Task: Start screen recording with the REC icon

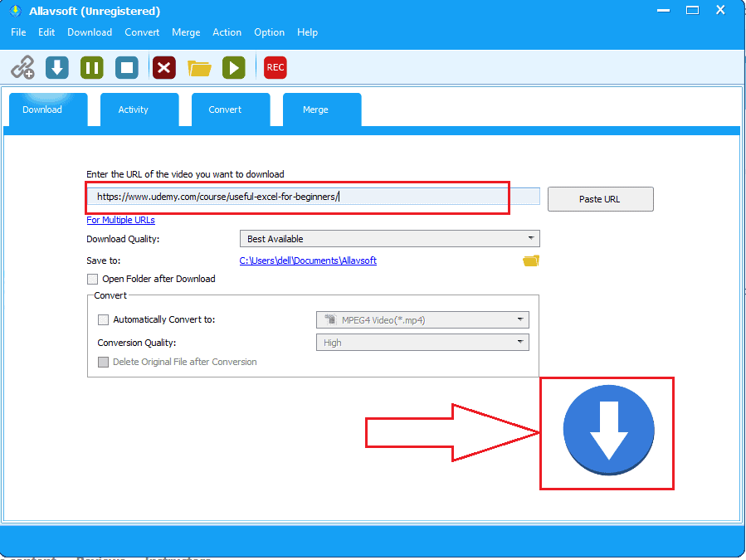Action: click(x=275, y=67)
